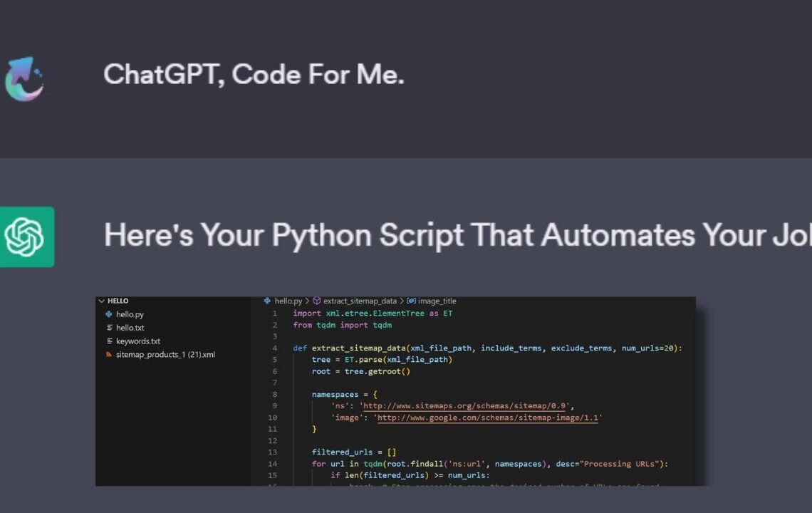Click line number 1 in the gutter
This screenshot has width=812, height=513.
pos(275,313)
